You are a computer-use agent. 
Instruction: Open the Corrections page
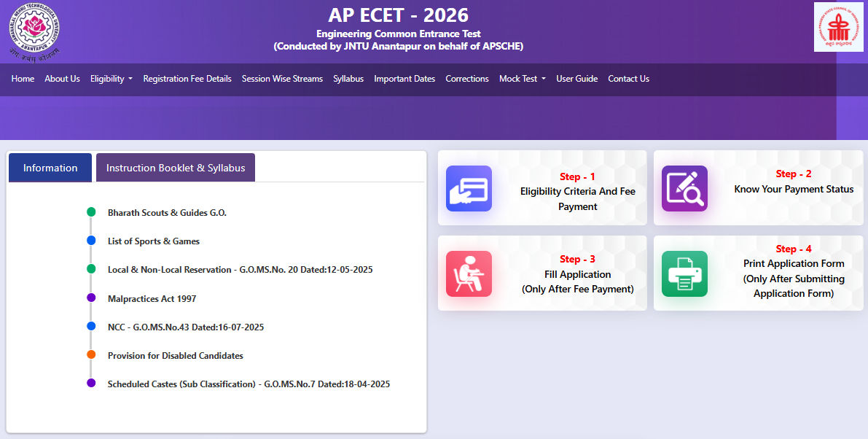pos(467,79)
